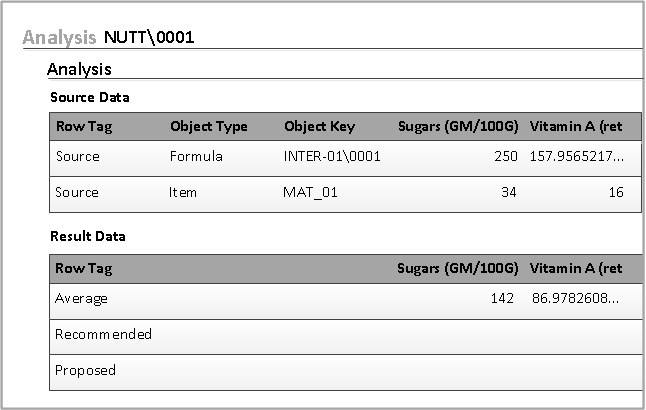Viewport: 646px width, 410px height.
Task: Select the Formula object type cell
Action: point(196,157)
